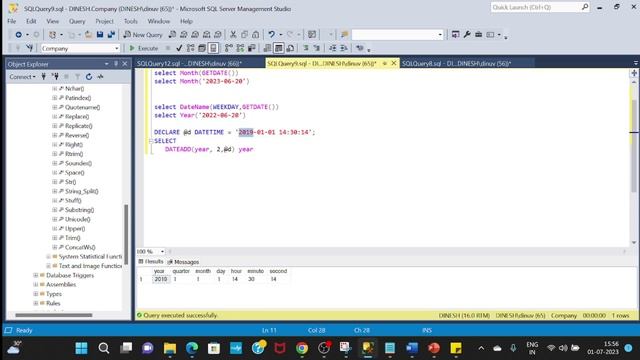This screenshot has height=360, width=640.
Task: Open the File menu
Action: (12, 21)
